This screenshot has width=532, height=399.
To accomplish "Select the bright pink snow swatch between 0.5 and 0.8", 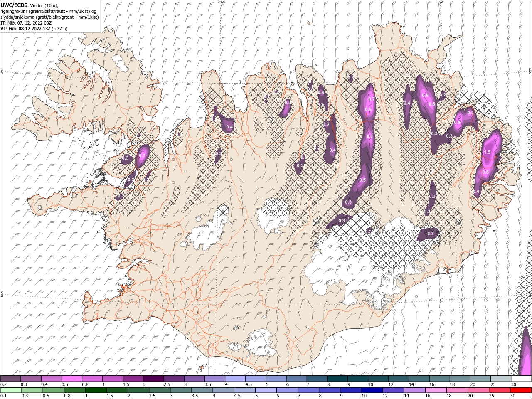I will pos(72,379).
